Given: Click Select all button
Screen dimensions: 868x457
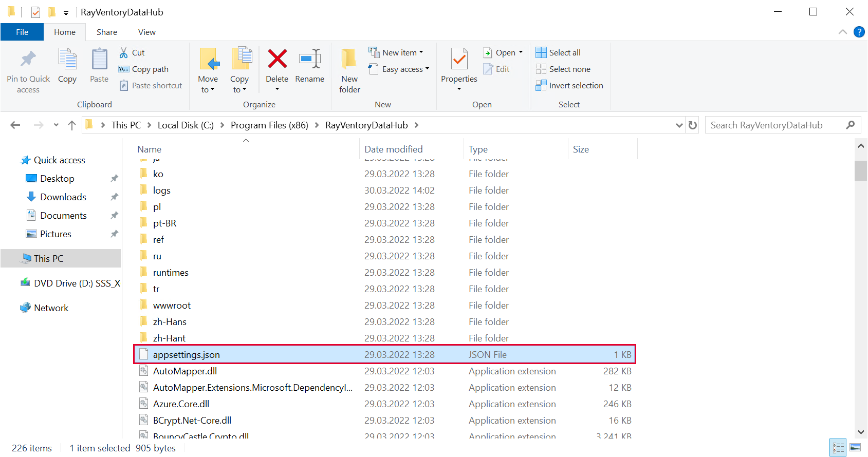Looking at the screenshot, I should click(x=558, y=52).
